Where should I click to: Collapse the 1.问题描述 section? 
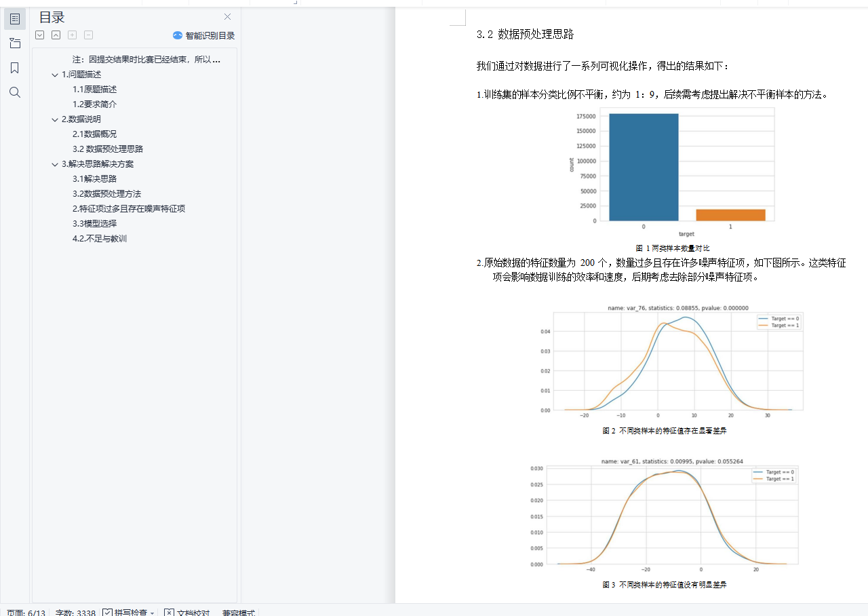pyautogui.click(x=55, y=75)
